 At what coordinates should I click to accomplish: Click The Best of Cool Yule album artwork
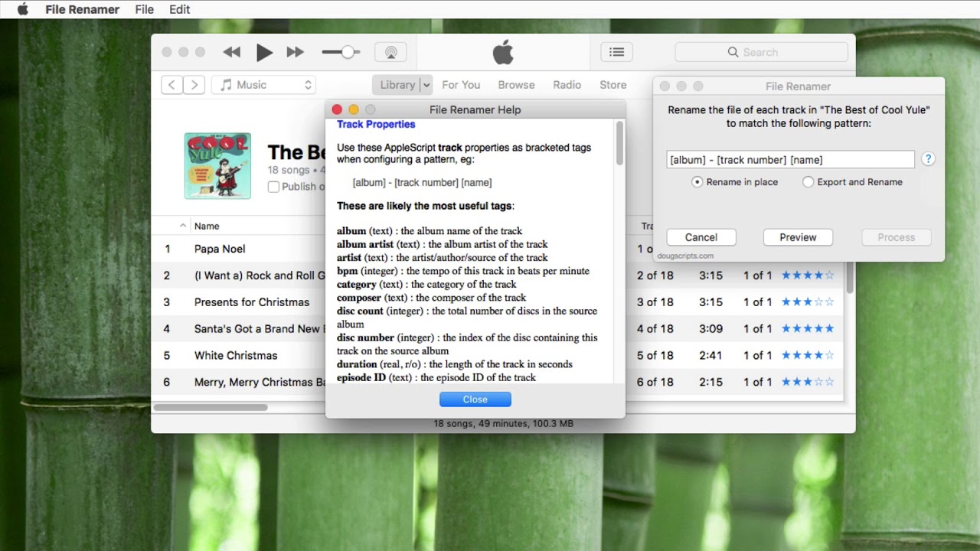tap(217, 166)
